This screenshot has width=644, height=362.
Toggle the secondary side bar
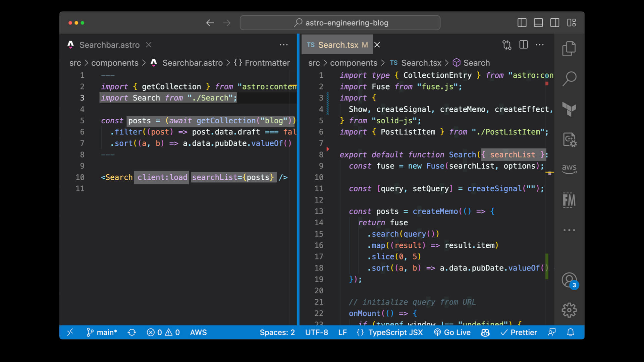pos(555,22)
